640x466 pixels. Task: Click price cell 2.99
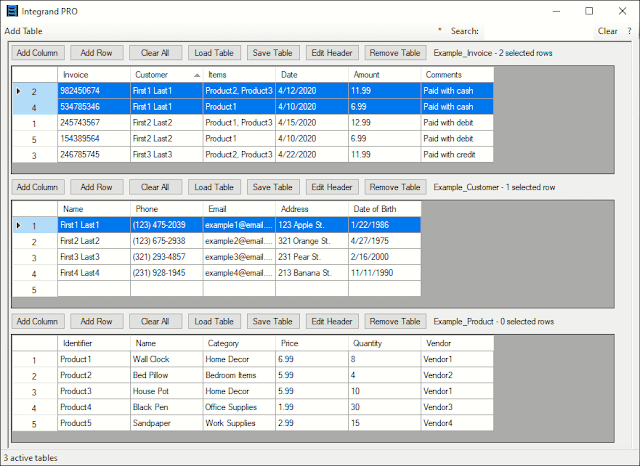coord(312,423)
